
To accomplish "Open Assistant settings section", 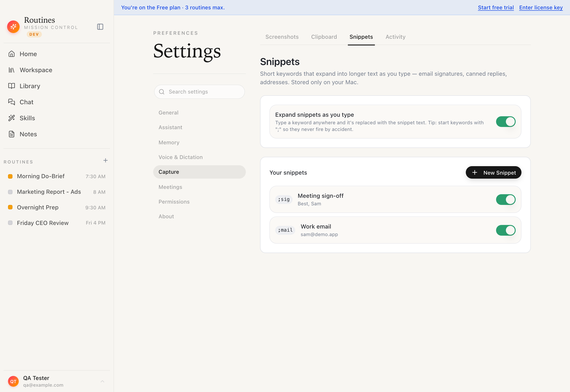I will point(199,127).
